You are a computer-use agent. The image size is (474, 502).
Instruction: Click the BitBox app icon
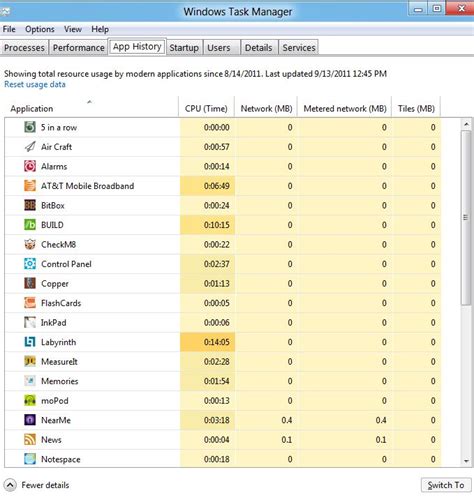(30, 205)
